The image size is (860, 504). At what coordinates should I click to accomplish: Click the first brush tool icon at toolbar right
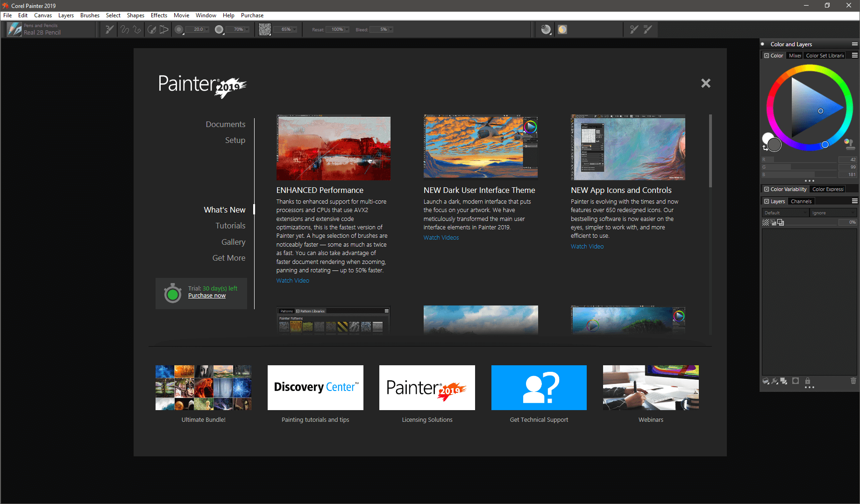pyautogui.click(x=634, y=29)
